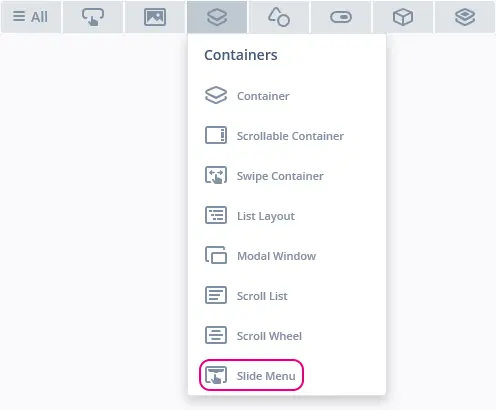Open the 3D cube category tab
Viewport: 496px width, 410px height.
pos(403,17)
